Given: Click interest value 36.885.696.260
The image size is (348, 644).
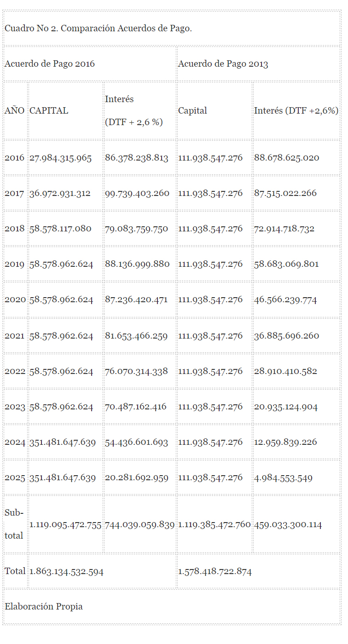Looking at the screenshot, I should point(286,336).
